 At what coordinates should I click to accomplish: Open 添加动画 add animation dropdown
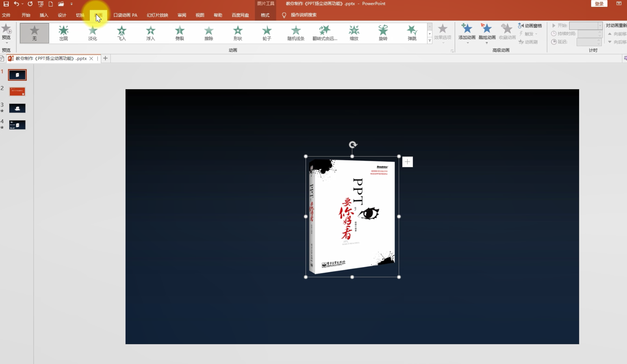click(x=467, y=33)
